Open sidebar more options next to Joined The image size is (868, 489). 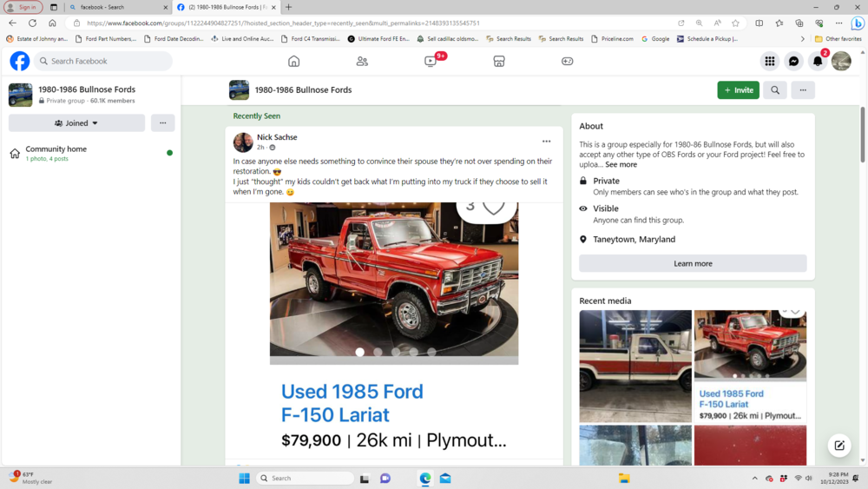(163, 123)
